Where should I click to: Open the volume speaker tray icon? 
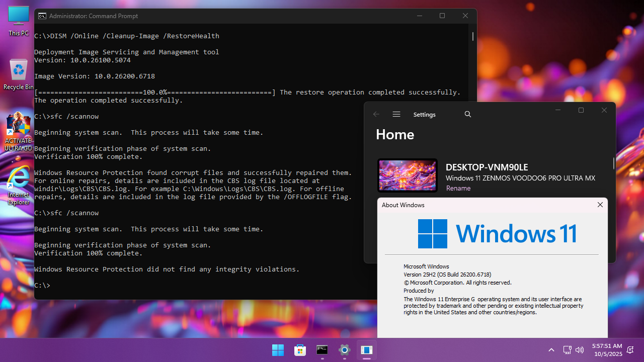(x=580, y=350)
